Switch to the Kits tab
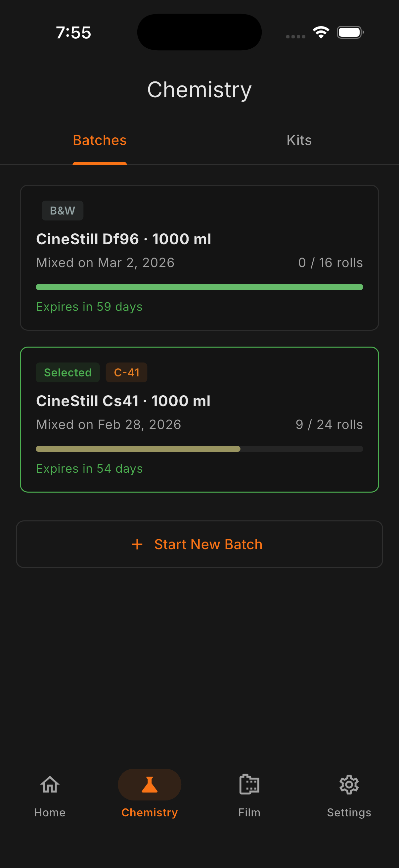 (299, 140)
